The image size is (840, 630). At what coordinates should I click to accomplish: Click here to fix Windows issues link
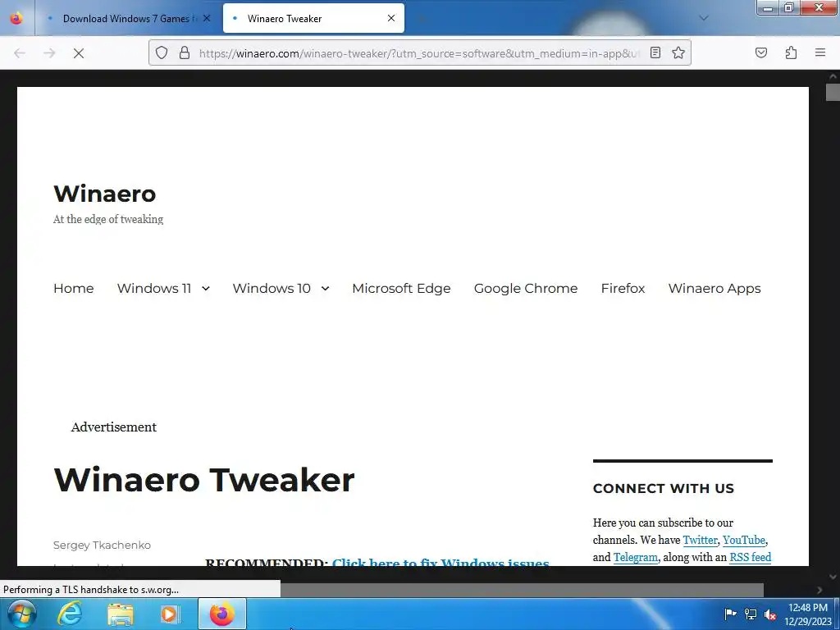click(x=441, y=563)
